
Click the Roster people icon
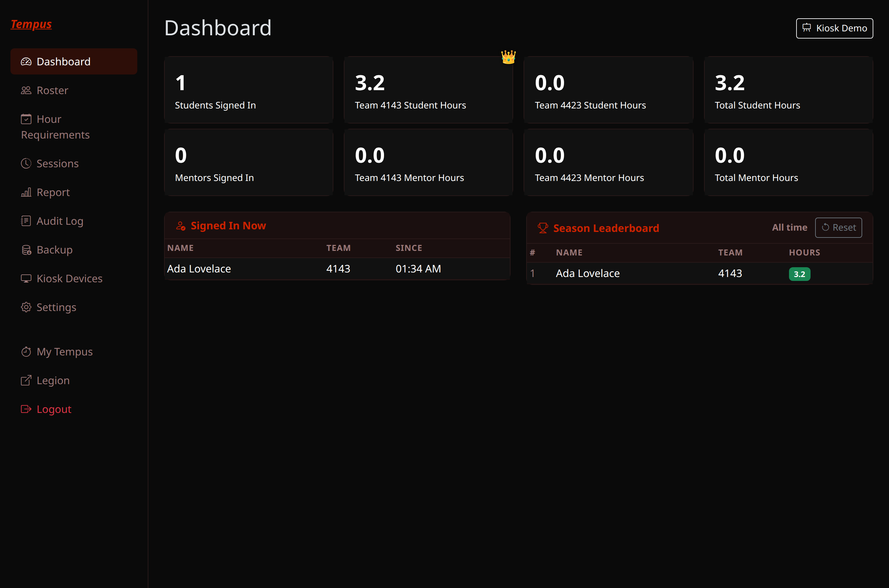click(26, 90)
